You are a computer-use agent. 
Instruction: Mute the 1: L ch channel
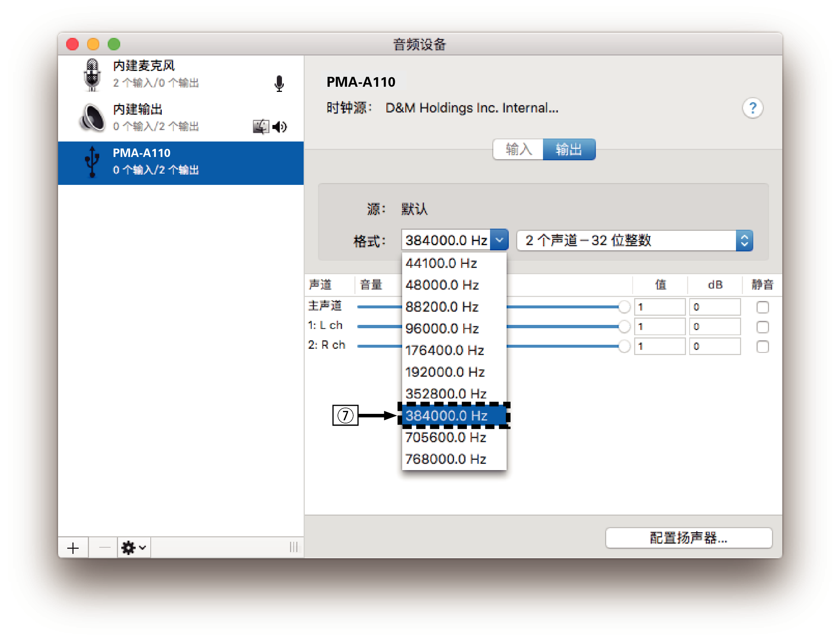click(763, 327)
